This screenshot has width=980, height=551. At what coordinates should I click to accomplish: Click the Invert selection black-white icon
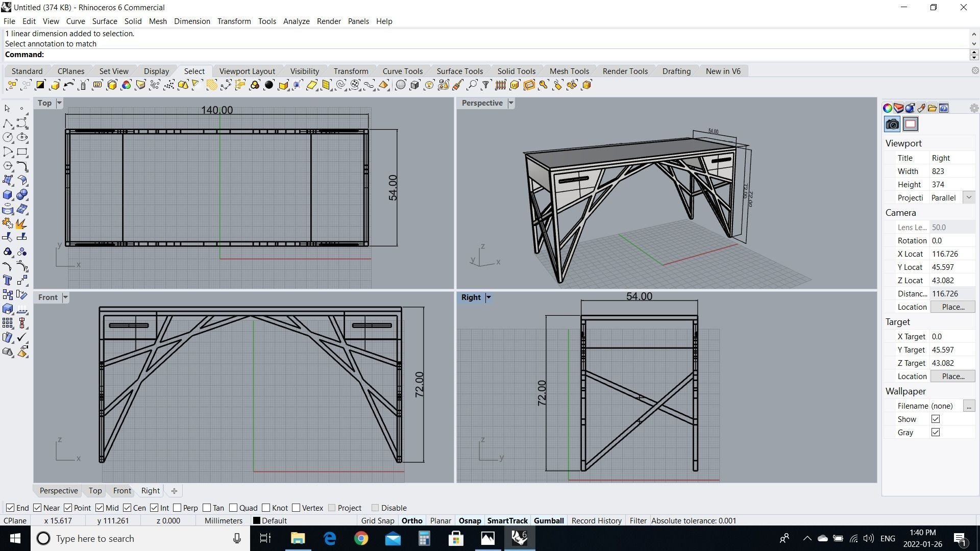coord(40,85)
